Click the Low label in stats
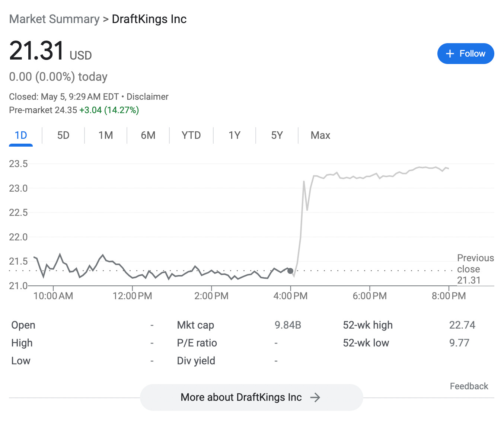The image size is (504, 422). (21, 361)
